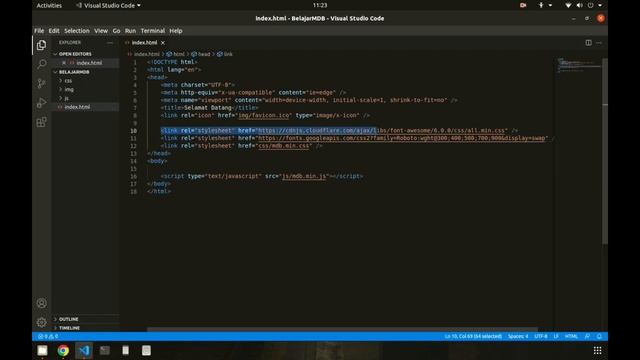Viewport: 640px width, 360px height.
Task: Open the Run menu
Action: (x=130, y=31)
